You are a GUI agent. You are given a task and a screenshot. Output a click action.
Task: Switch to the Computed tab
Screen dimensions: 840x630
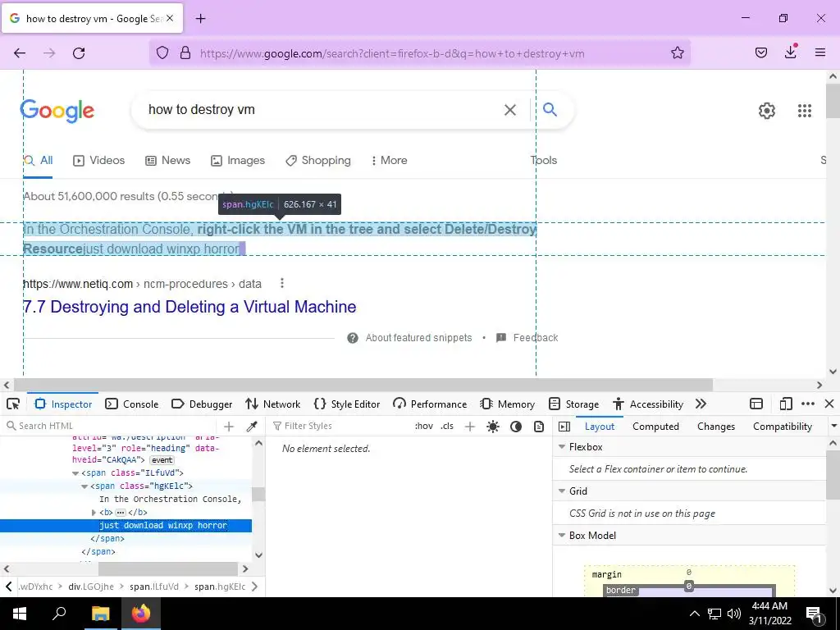pyautogui.click(x=655, y=427)
